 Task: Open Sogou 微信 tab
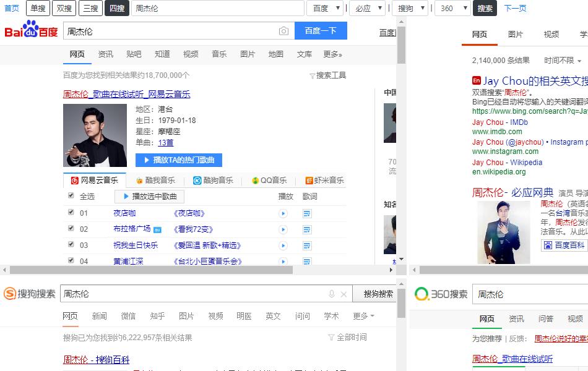(128, 316)
